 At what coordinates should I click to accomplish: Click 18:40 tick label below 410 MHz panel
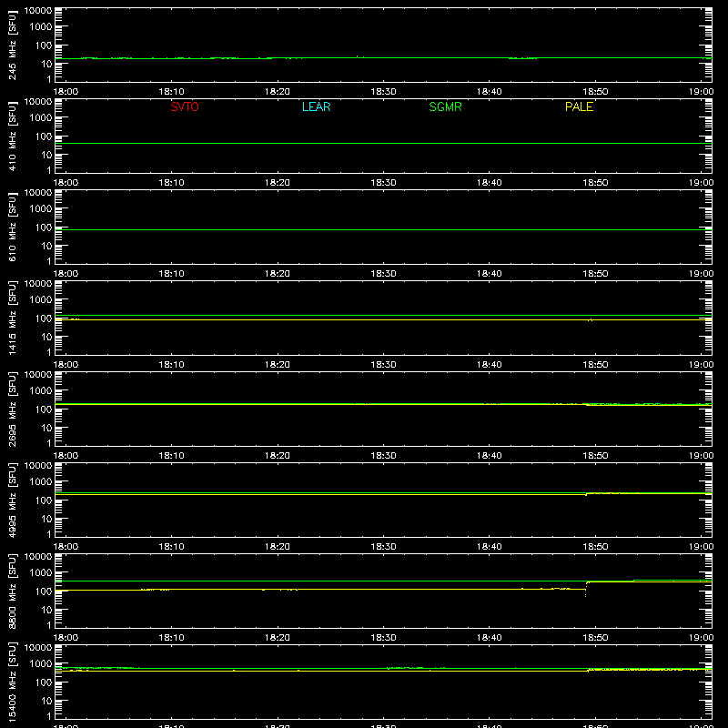(490, 183)
